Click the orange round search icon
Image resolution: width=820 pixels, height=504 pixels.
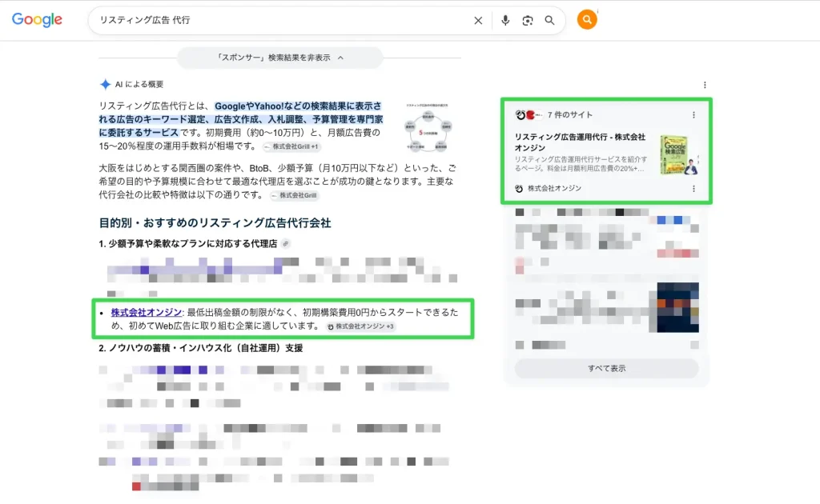point(587,20)
